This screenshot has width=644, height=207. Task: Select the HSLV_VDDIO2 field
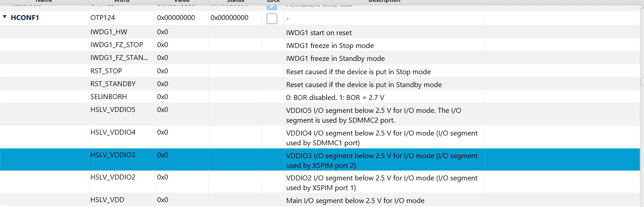click(x=113, y=177)
